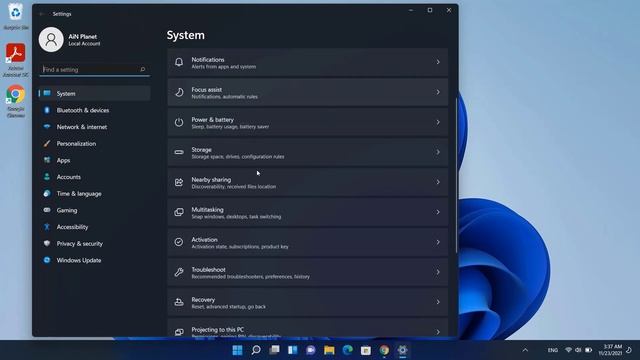Select the Google Chrome desktop shortcut
This screenshot has height=360, width=640.
(x=16, y=101)
